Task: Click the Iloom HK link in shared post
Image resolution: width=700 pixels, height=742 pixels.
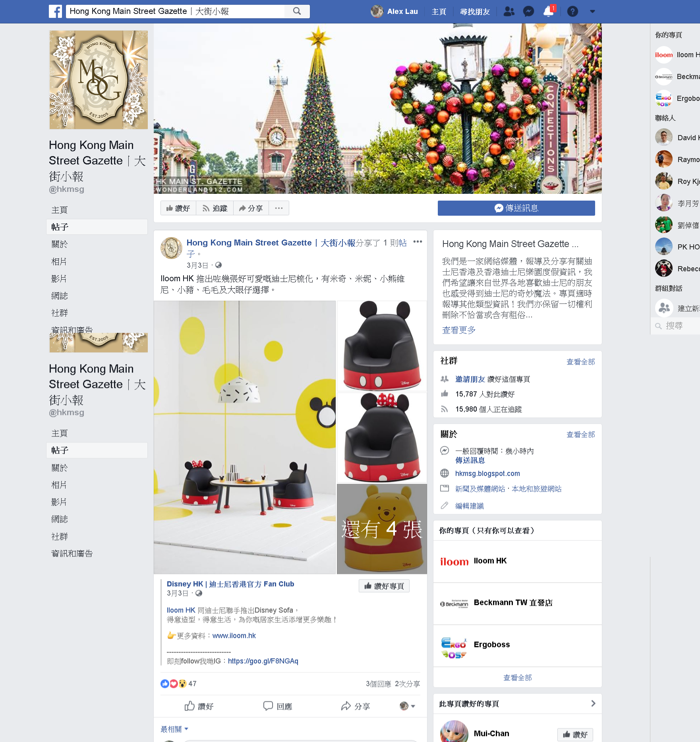Action: [x=181, y=610]
